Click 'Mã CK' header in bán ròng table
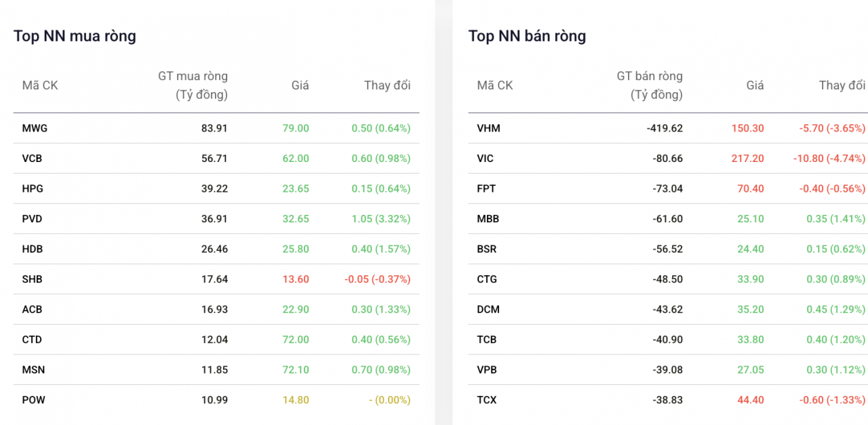The width and height of the screenshot is (868, 425). pos(495,85)
